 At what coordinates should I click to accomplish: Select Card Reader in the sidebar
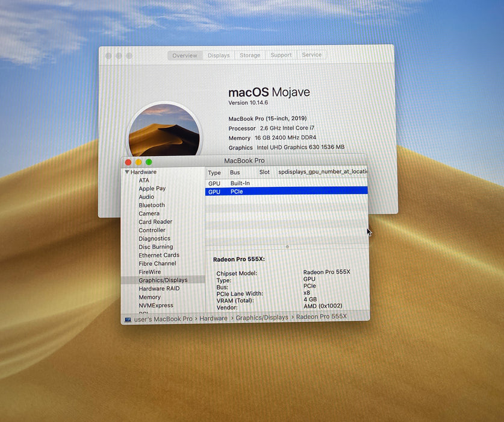pos(155,222)
